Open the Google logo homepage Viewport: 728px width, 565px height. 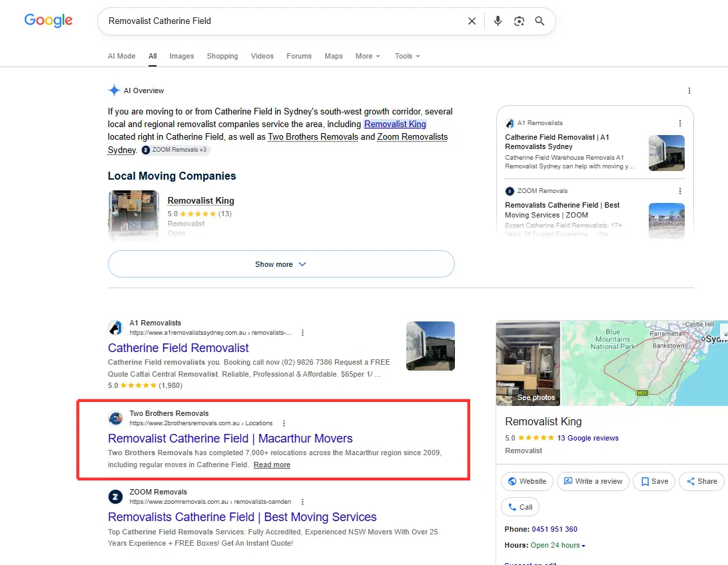[48, 21]
